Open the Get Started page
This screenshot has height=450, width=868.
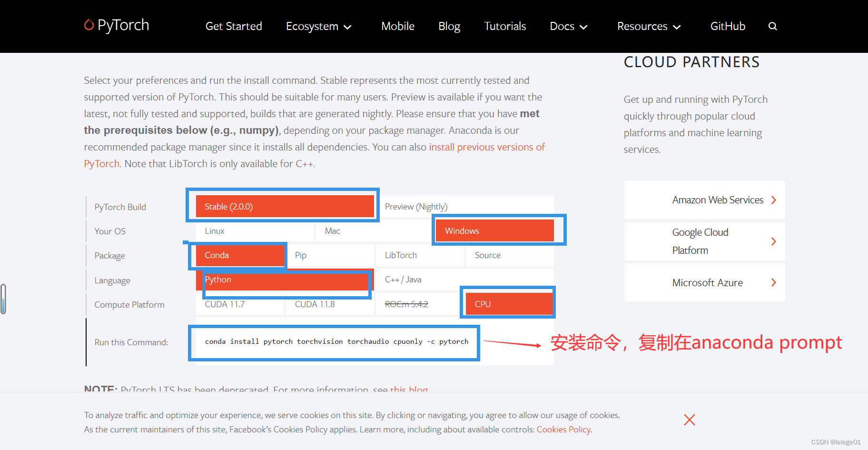click(x=234, y=26)
